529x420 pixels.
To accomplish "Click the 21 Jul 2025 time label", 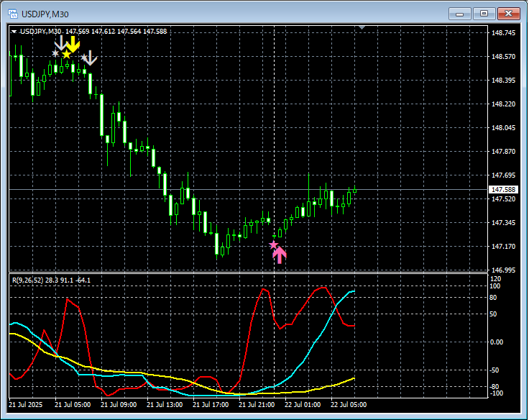I will (x=26, y=404).
